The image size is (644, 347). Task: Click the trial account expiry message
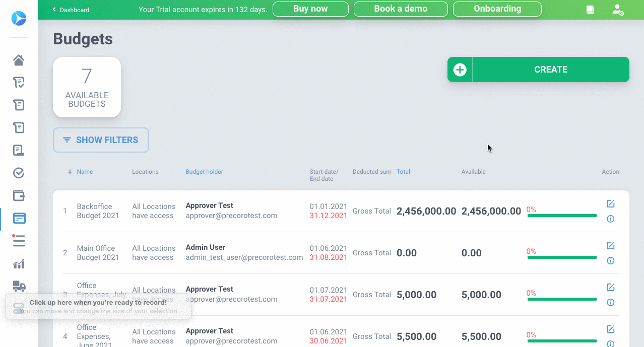(x=203, y=10)
